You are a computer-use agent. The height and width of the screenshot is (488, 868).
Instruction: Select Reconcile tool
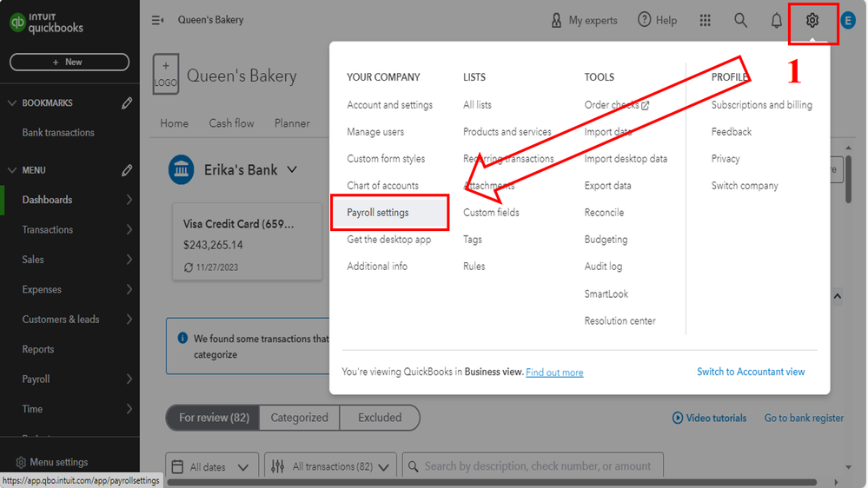[x=604, y=213]
